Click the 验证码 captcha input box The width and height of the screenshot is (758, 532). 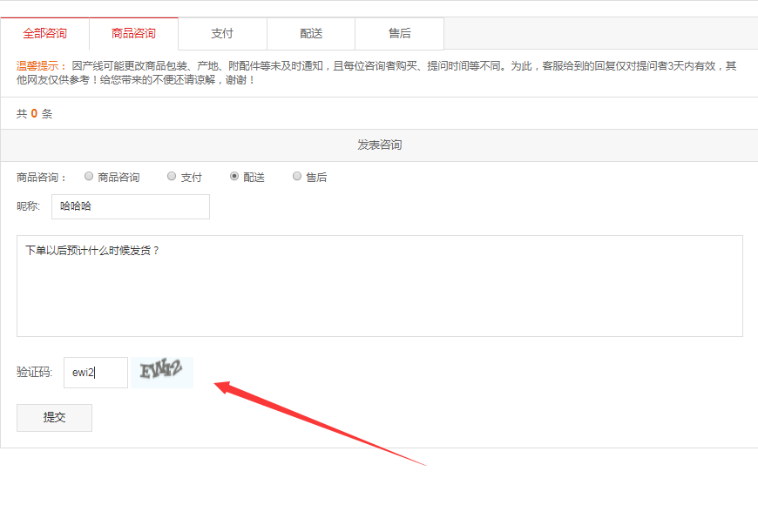point(96,373)
